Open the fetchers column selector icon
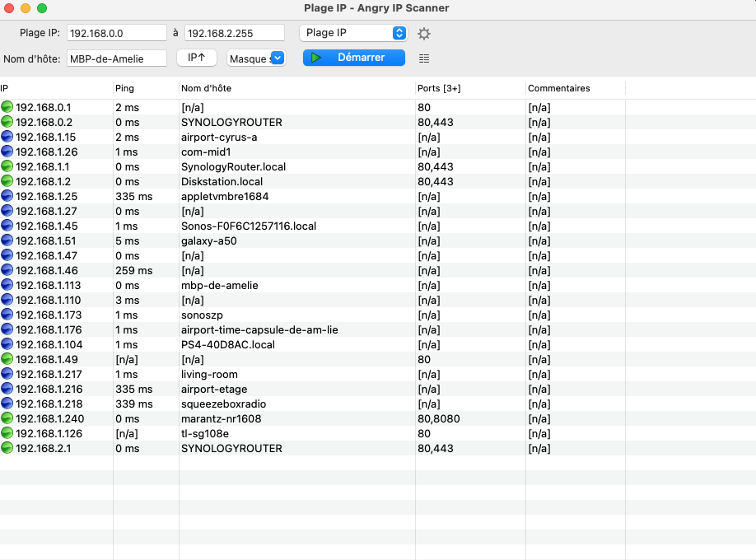 point(424,58)
